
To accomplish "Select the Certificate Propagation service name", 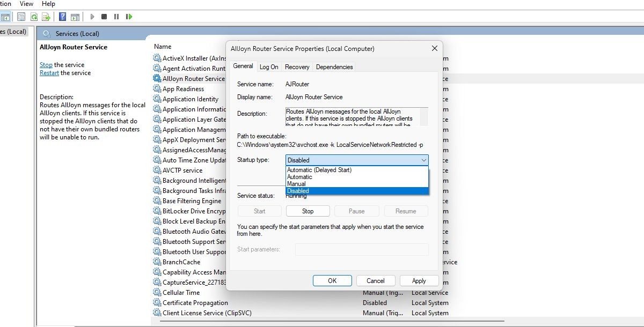I will [x=195, y=303].
